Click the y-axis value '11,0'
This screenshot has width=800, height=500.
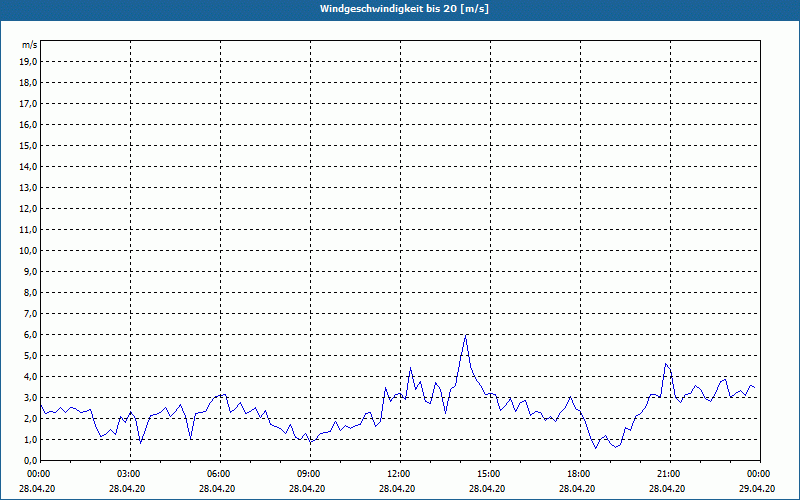point(28,230)
